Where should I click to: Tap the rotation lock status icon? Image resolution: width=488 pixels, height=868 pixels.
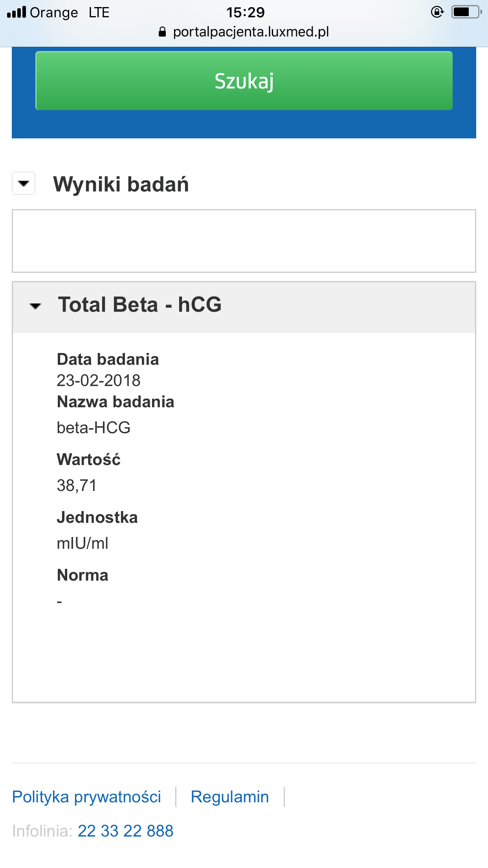[x=437, y=12]
